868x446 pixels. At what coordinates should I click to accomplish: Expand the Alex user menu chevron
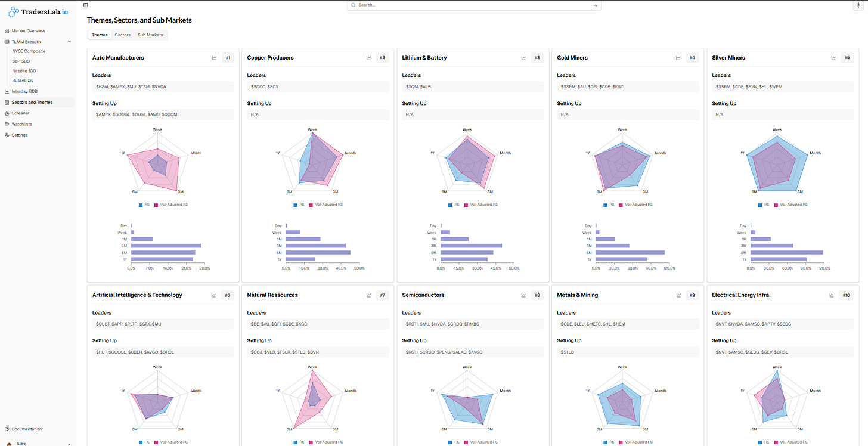coord(69,444)
